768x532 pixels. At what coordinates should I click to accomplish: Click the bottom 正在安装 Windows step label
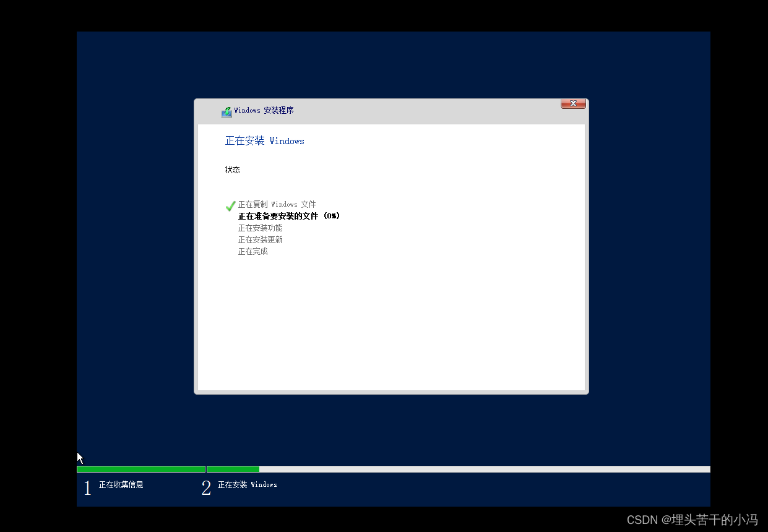[248, 484]
